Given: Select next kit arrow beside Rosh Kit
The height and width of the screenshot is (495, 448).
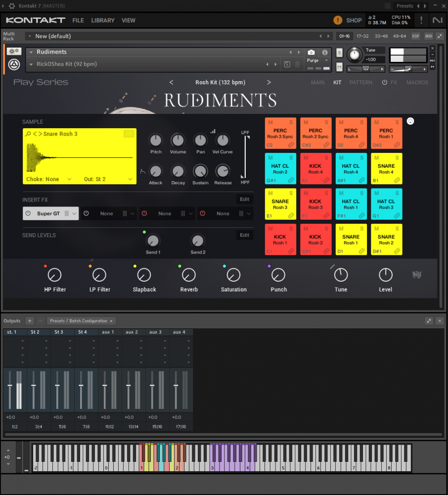Looking at the screenshot, I should [x=269, y=82].
